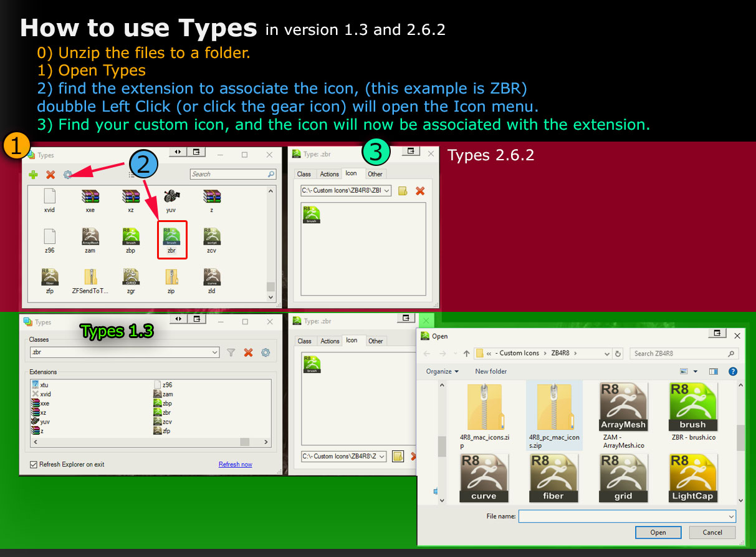
Task: Expand the address bar history chevron in the Open dialog
Action: pyautogui.click(x=608, y=353)
